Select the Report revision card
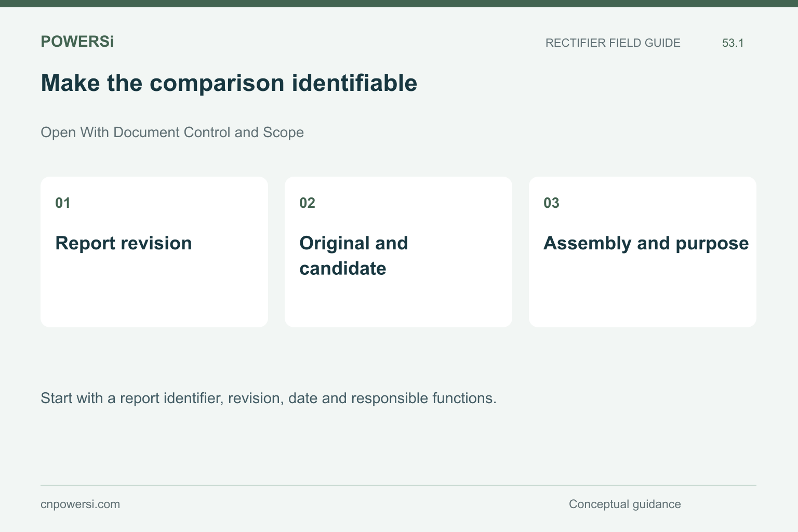798x532 pixels. [154, 252]
